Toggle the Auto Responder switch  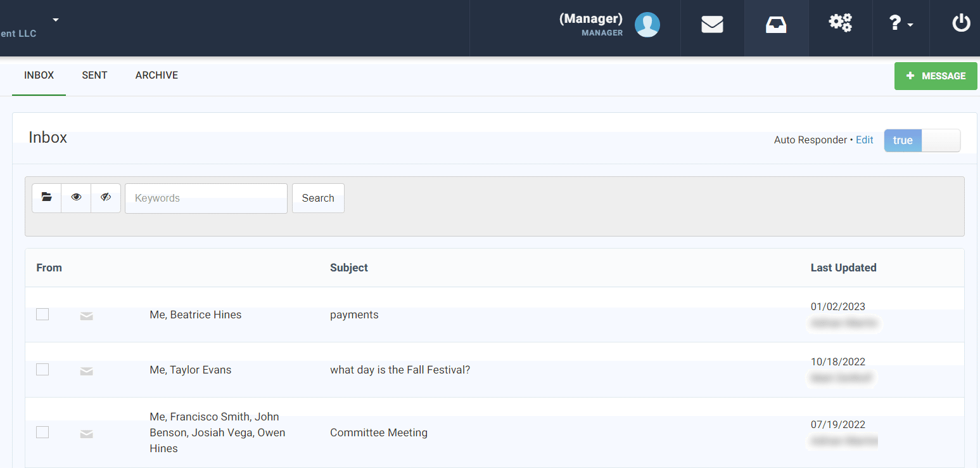tap(922, 140)
